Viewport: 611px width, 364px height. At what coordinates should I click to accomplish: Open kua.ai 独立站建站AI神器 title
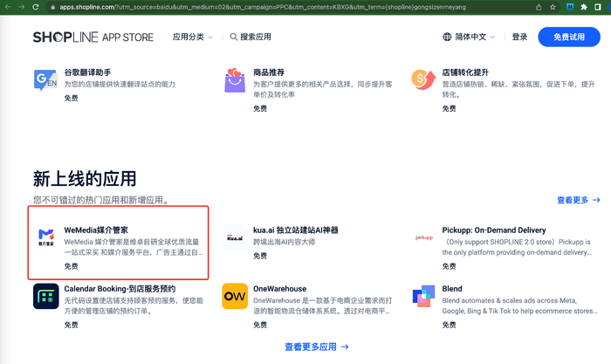pyautogui.click(x=296, y=230)
